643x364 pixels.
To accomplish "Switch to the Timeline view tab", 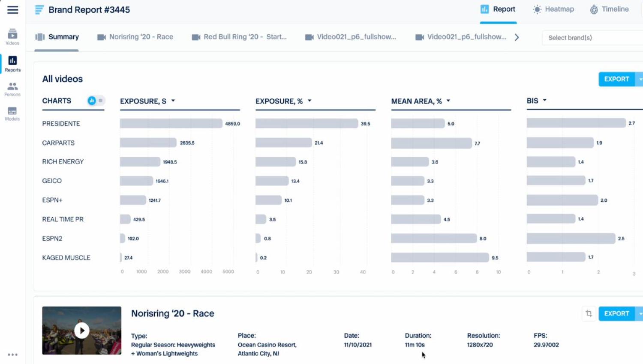I will [609, 9].
